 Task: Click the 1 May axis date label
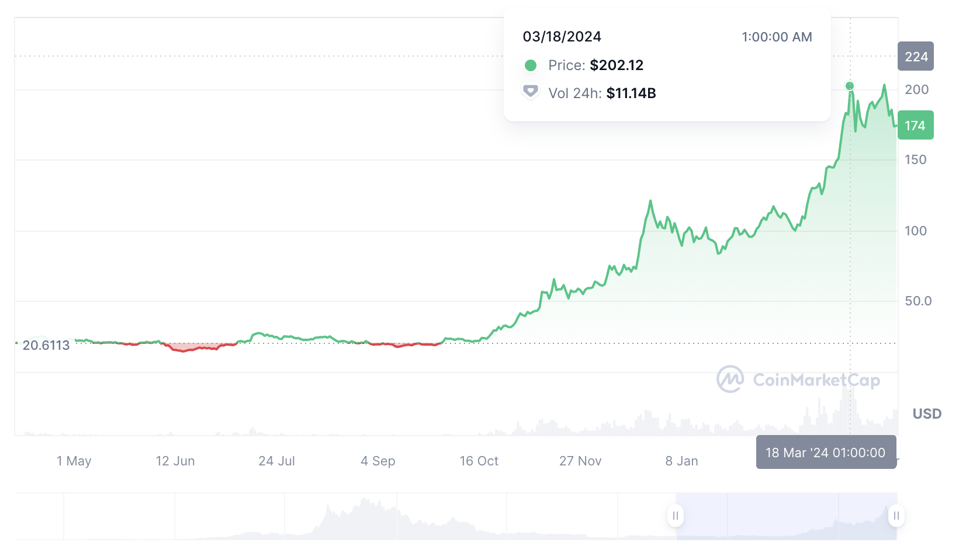[74, 461]
